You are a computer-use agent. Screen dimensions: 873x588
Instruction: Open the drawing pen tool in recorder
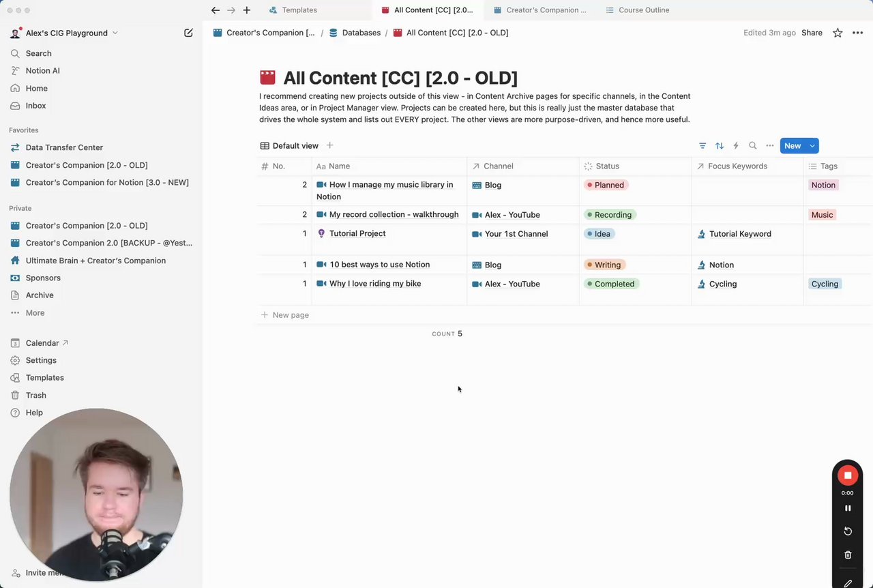tap(848, 583)
